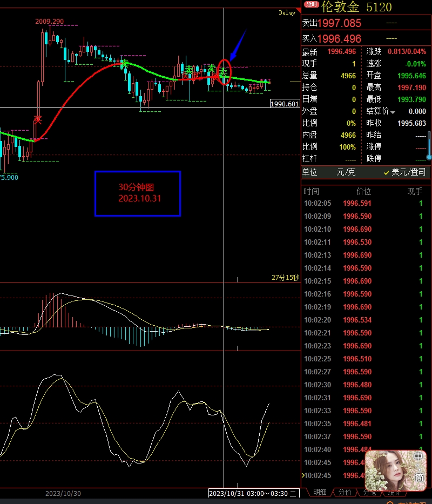The image size is (432, 504).
Task: Click the 买入 price 1996.496
Action: [339, 39]
